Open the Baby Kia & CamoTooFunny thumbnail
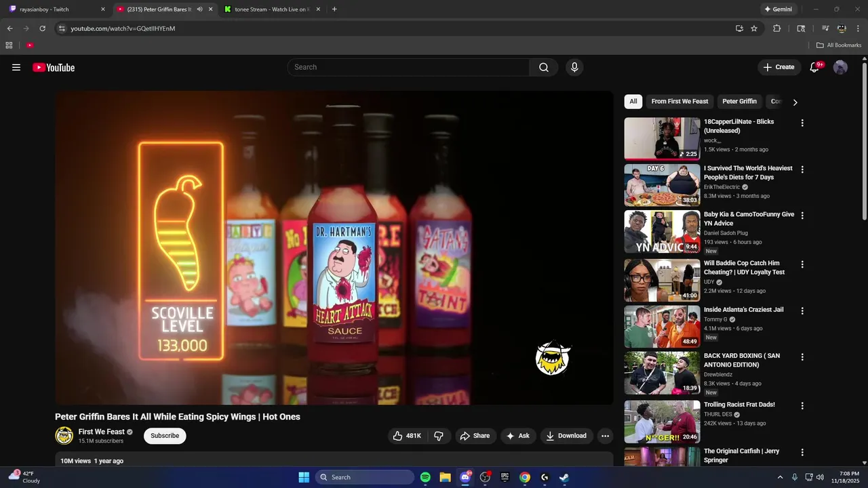 pos(662,232)
